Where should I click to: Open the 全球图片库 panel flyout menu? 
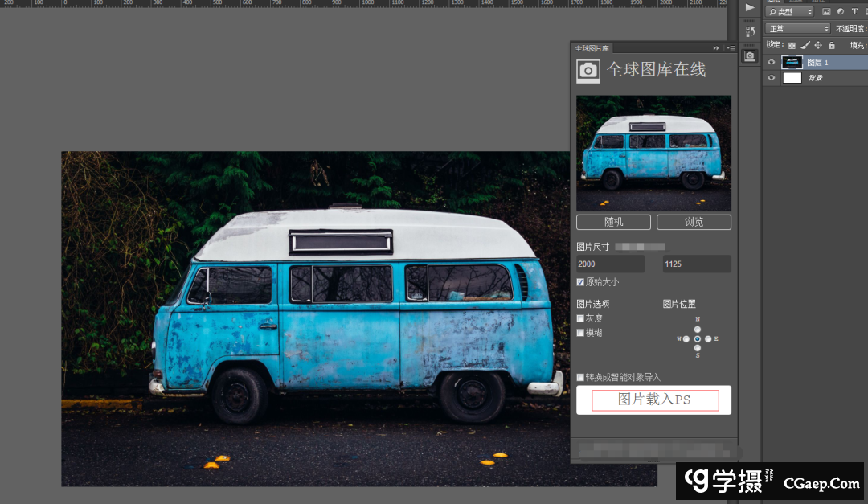tap(731, 48)
